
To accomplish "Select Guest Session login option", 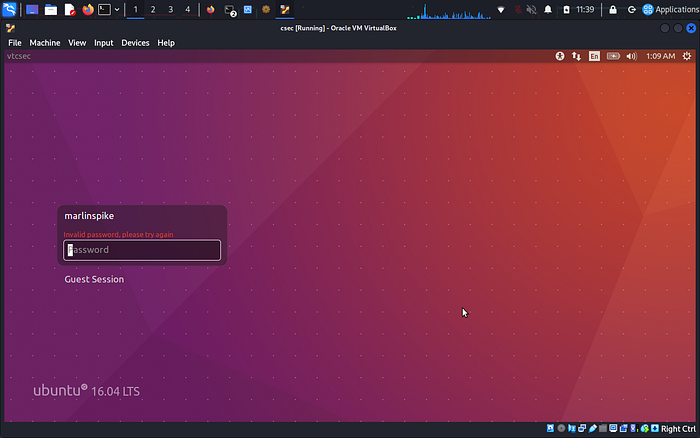I will coord(94,279).
